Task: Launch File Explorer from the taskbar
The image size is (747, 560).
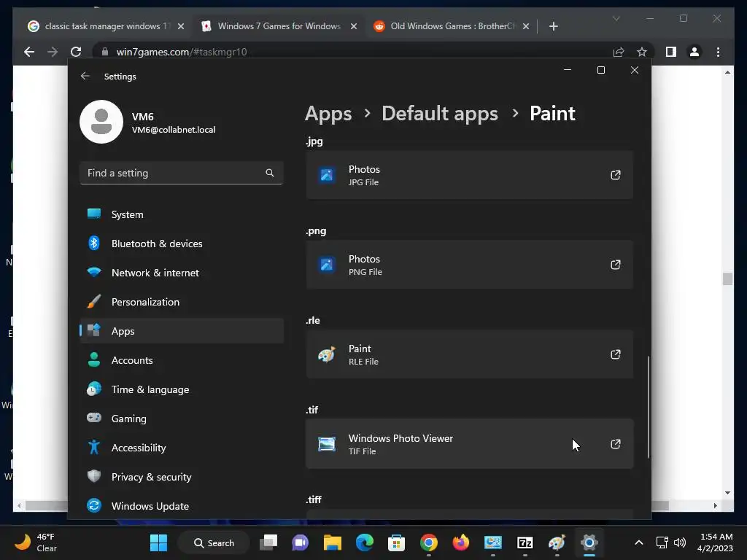Action: [333, 542]
